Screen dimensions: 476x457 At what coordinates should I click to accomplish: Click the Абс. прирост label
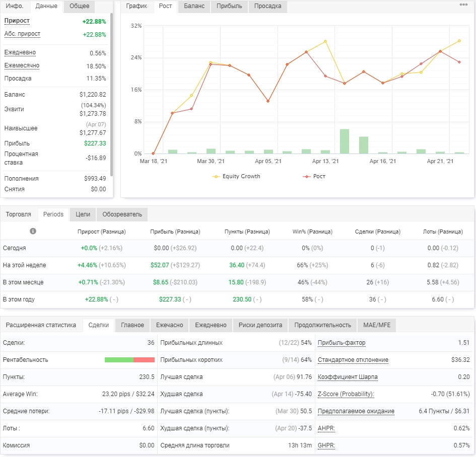[x=22, y=34]
